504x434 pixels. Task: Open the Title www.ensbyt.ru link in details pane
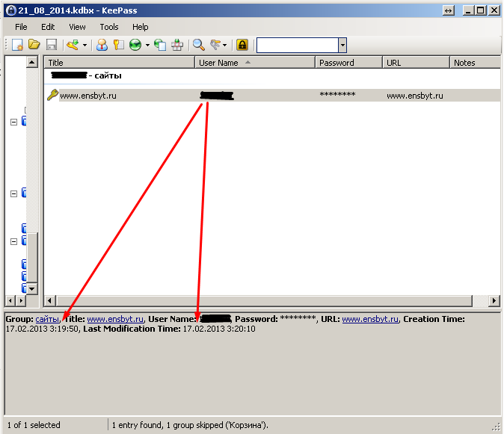pyautogui.click(x=115, y=319)
